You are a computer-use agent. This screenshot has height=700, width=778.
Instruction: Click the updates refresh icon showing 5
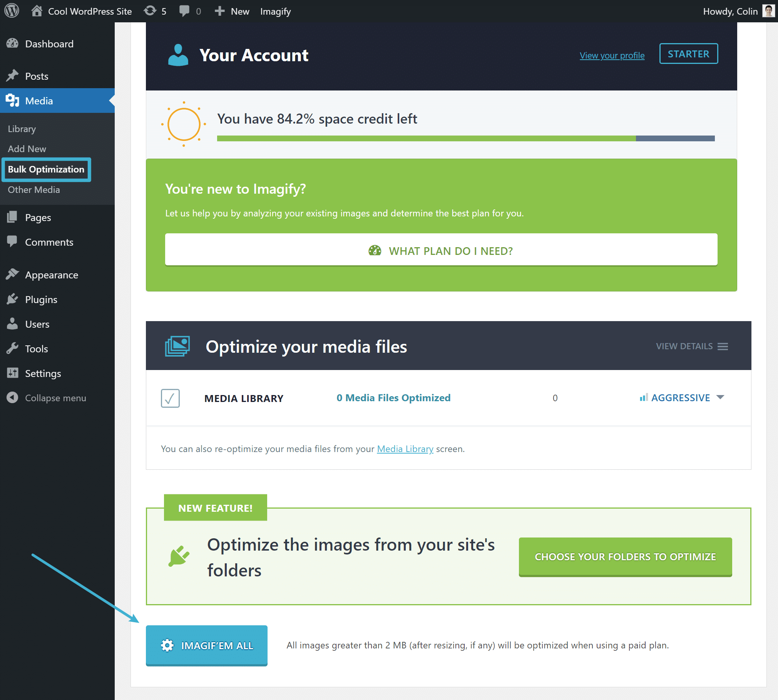coord(150,11)
